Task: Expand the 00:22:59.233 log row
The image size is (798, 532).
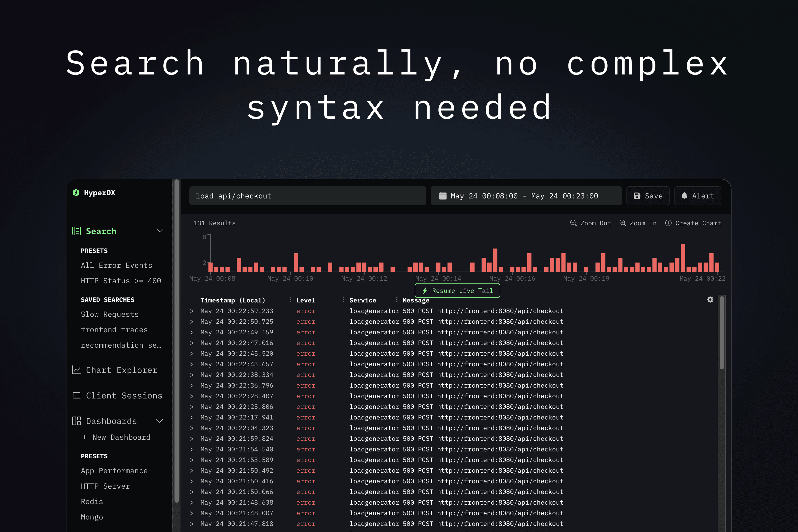Action: pos(192,311)
